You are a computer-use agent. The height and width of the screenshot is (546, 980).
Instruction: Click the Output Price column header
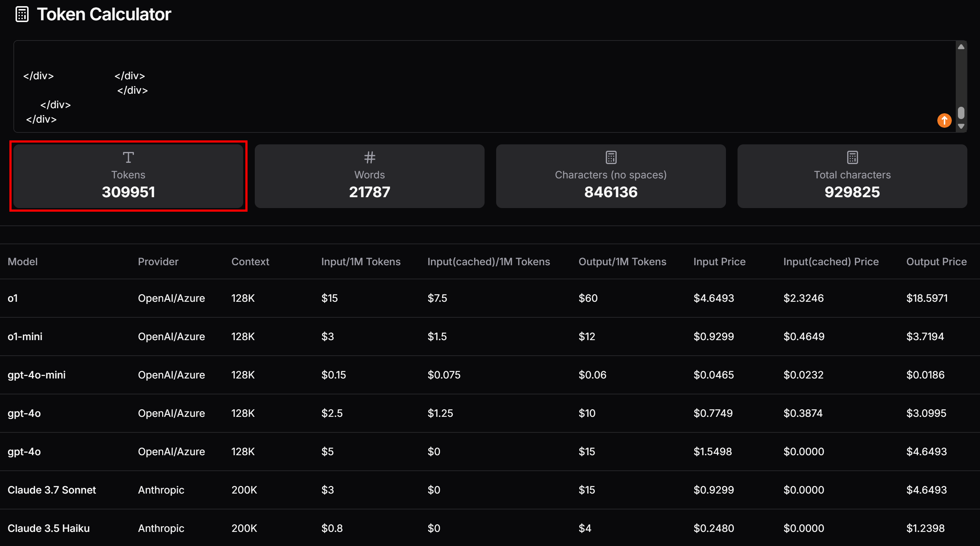click(936, 261)
